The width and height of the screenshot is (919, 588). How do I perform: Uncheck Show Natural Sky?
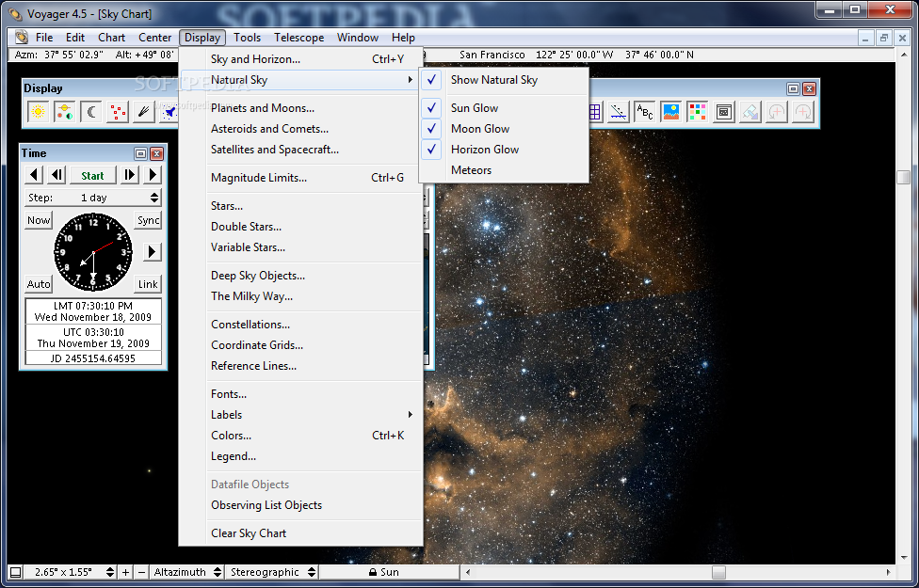[x=504, y=80]
